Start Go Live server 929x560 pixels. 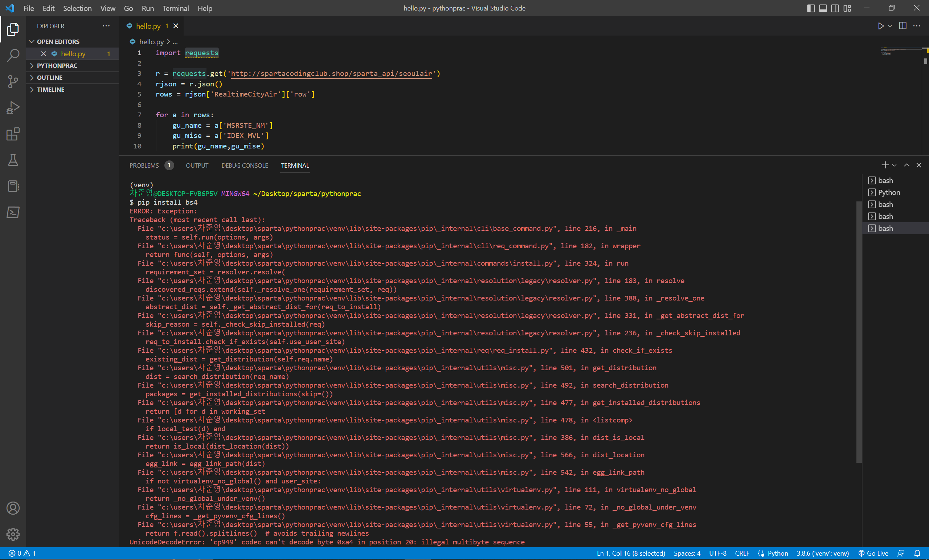873,553
